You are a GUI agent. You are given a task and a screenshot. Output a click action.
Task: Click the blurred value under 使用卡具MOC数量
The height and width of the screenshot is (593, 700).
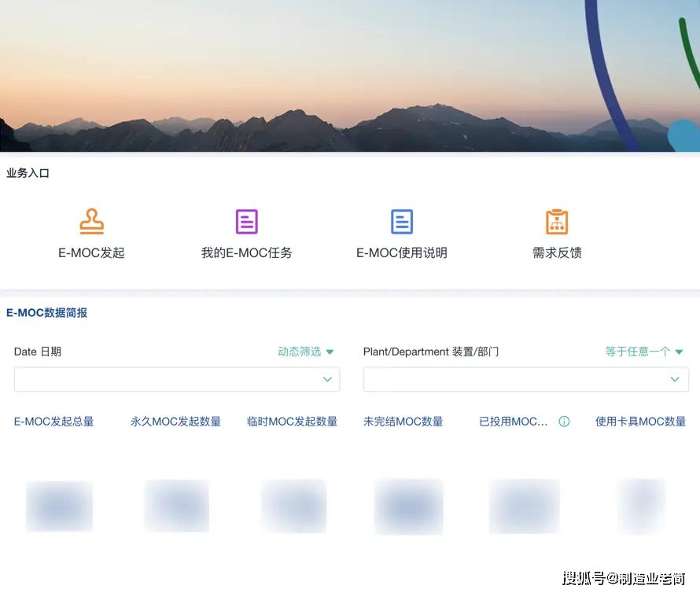pos(641,506)
